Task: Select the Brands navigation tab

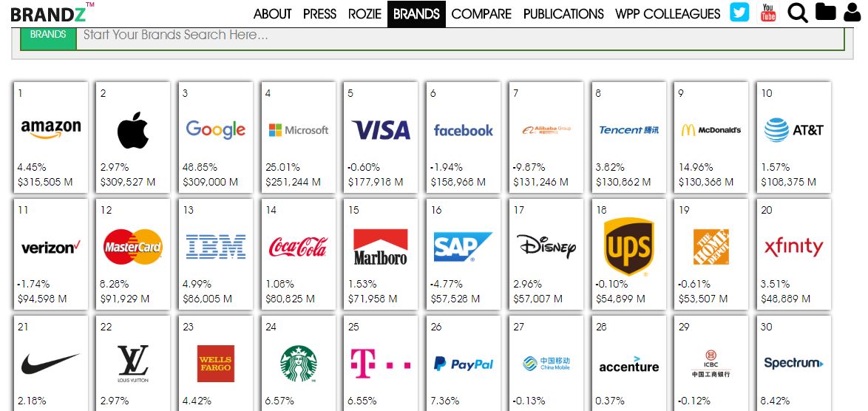Action: 416,14
